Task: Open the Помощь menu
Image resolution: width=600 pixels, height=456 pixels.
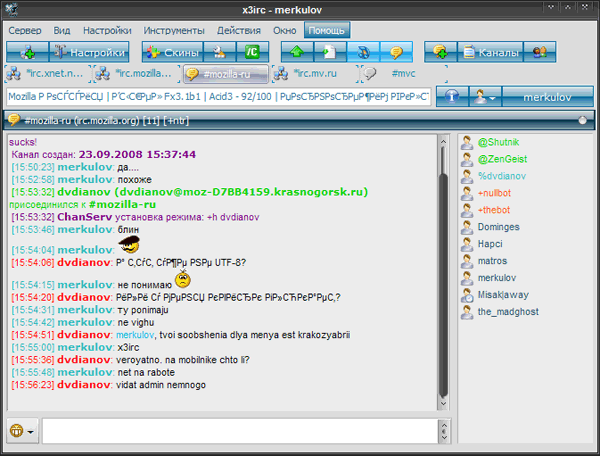Action: click(327, 30)
